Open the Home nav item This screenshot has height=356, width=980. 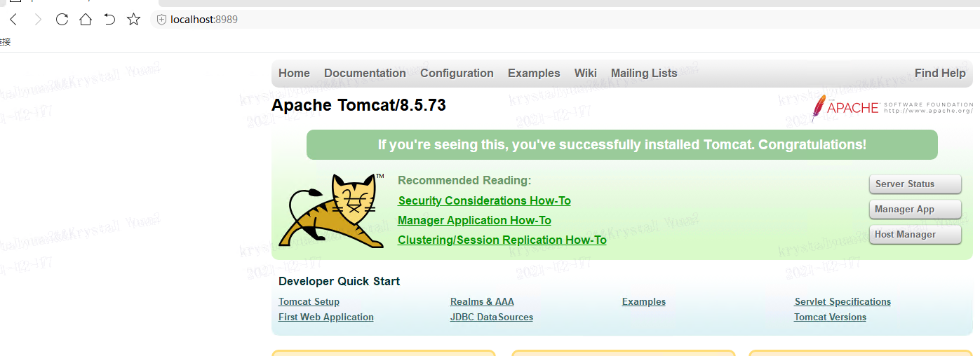point(294,73)
